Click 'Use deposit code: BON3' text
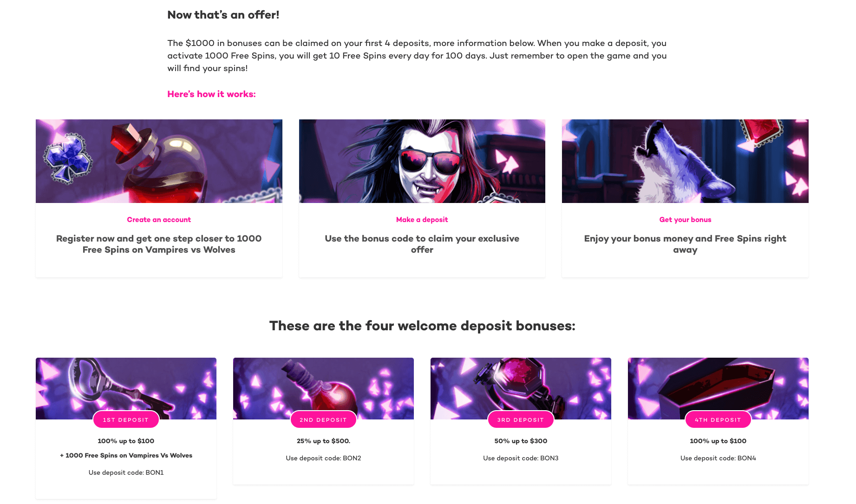856x504 pixels. [x=521, y=458]
